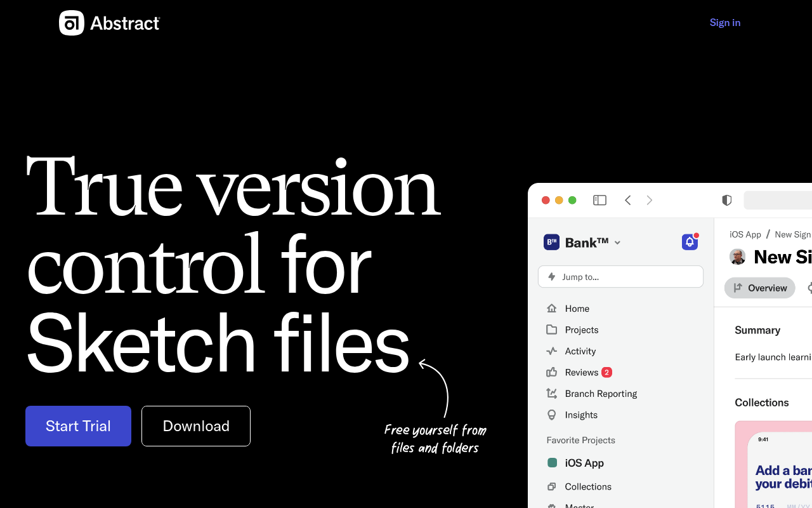The image size is (812, 508).
Task: Expand the Bank™ organization dropdown
Action: click(618, 243)
